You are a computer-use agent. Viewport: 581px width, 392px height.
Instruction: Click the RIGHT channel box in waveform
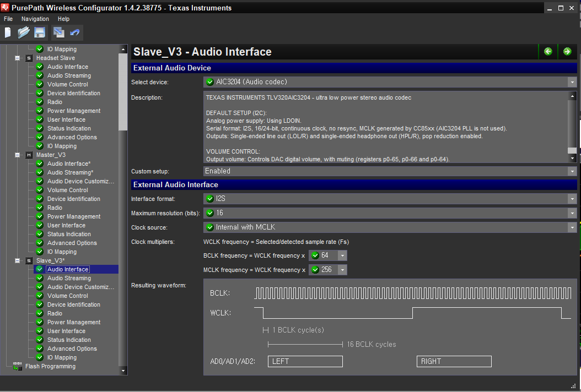point(454,361)
